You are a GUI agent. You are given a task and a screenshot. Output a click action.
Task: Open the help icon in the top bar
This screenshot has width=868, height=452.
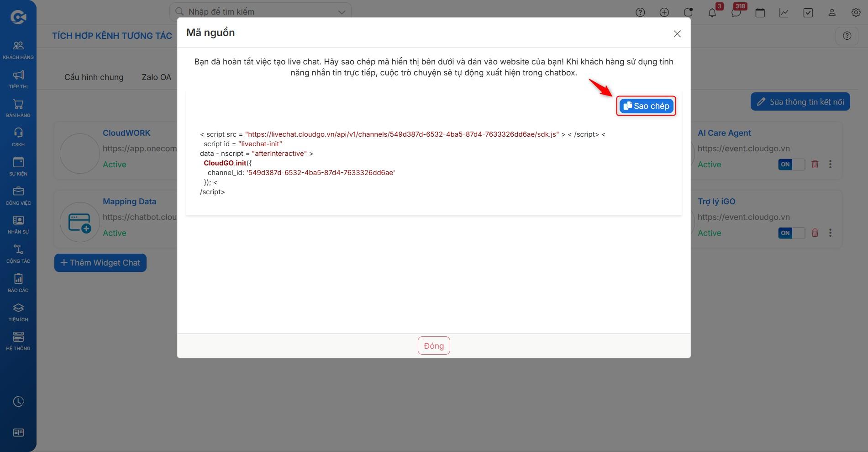click(640, 12)
